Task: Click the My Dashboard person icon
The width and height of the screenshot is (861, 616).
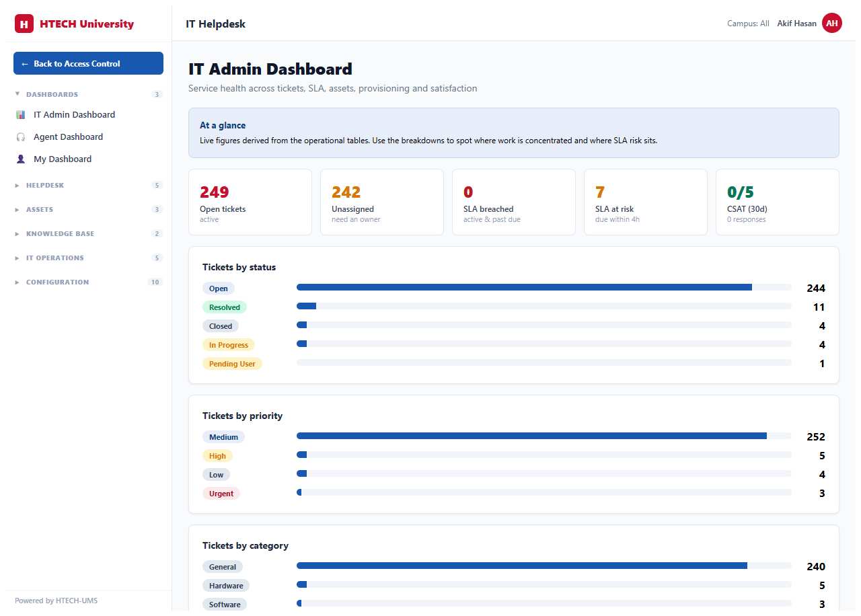Action: tap(20, 159)
